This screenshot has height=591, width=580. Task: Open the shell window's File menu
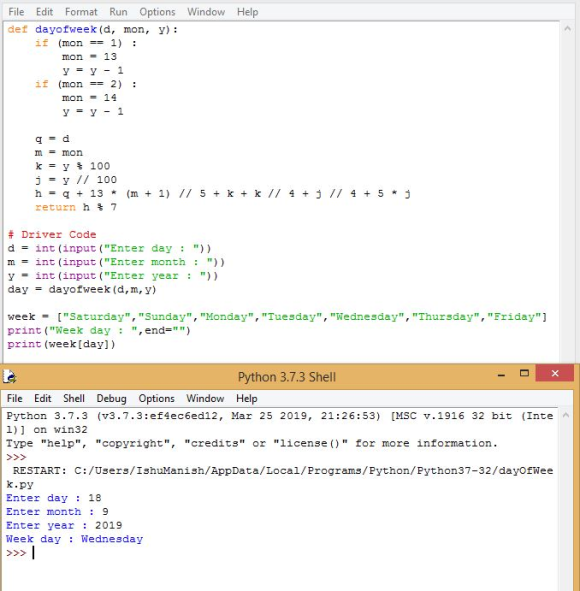point(15,398)
